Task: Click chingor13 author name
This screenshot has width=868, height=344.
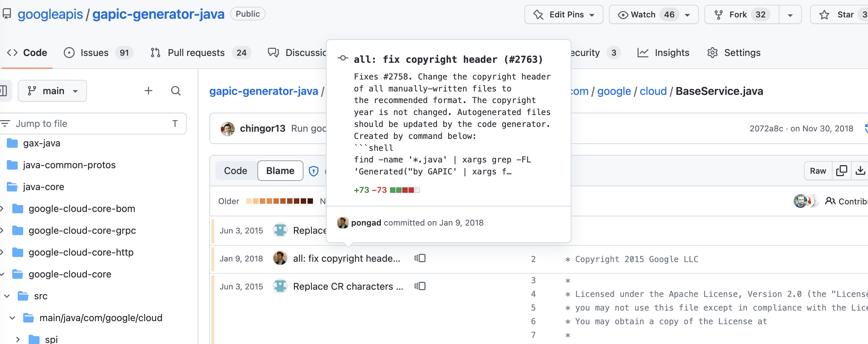Action: (263, 128)
